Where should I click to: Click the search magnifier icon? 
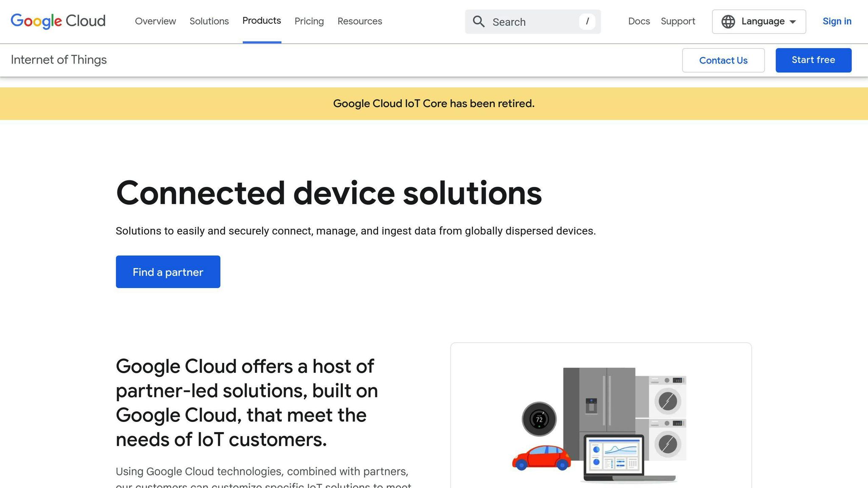click(479, 22)
